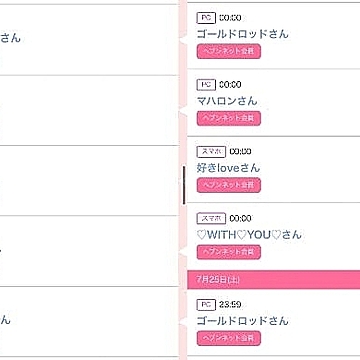
Task: Click 23:59 timestamp of last entry
Action: (230, 305)
